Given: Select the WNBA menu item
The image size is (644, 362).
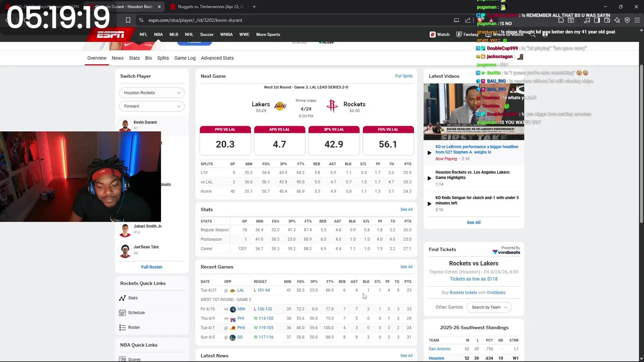Looking at the screenshot, I should pos(226,35).
